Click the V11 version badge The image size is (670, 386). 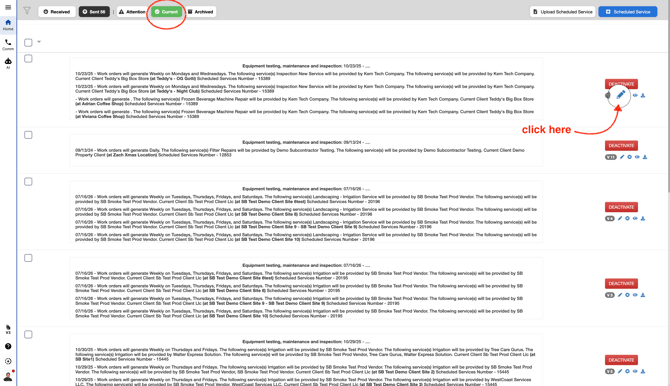[611, 157]
